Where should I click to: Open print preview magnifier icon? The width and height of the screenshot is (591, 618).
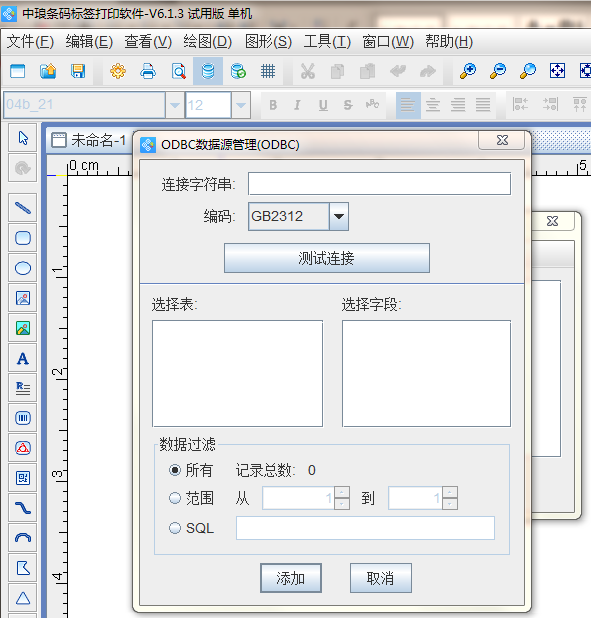pyautogui.click(x=179, y=71)
